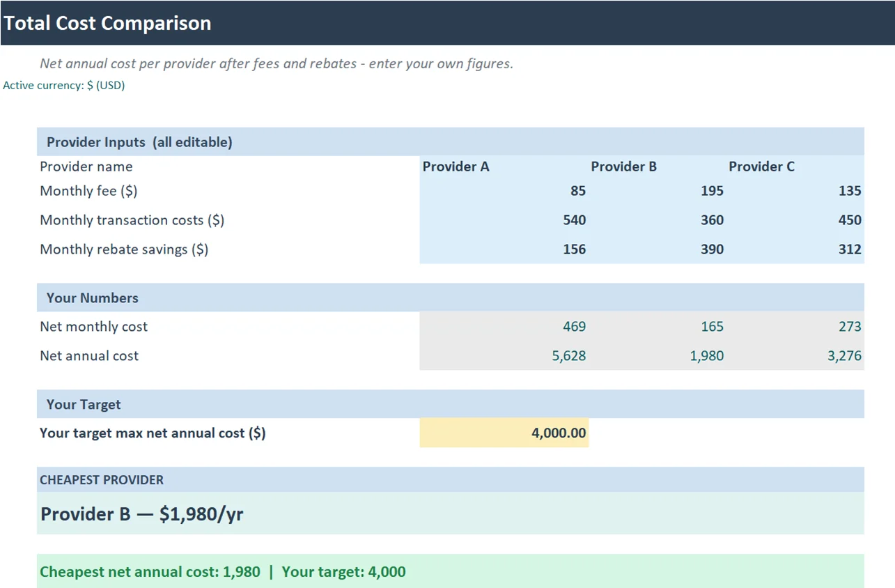895x588 pixels.
Task: Select net annual cost value 5,628
Action: (x=504, y=355)
